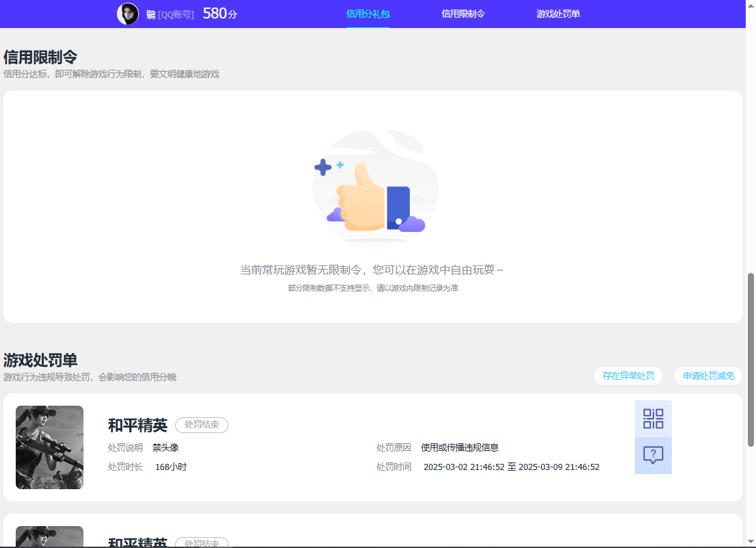Click the 禁头像 penalty description
This screenshot has height=548, width=756.
[166, 447]
